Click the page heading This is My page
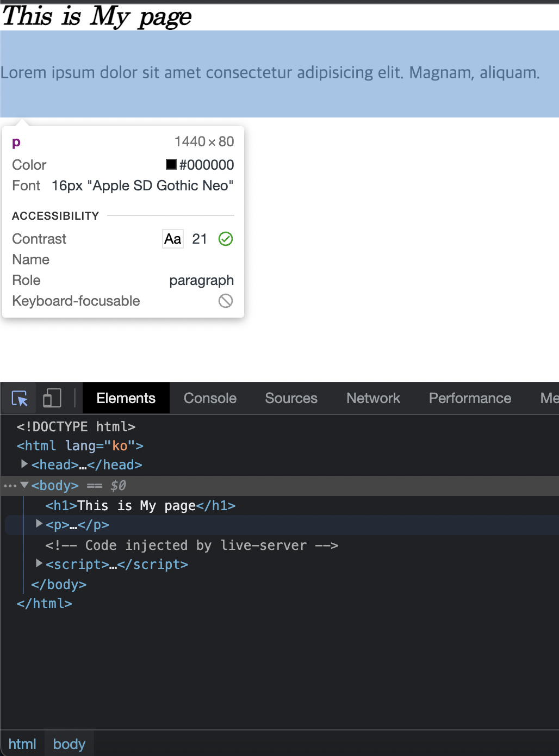This screenshot has width=559, height=756. [x=97, y=16]
